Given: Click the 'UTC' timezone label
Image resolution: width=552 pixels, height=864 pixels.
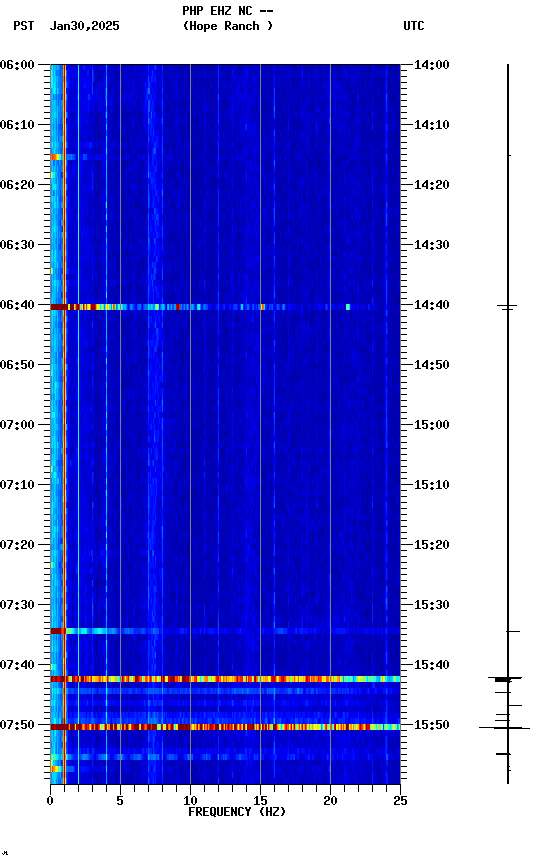Looking at the screenshot, I should [x=414, y=26].
